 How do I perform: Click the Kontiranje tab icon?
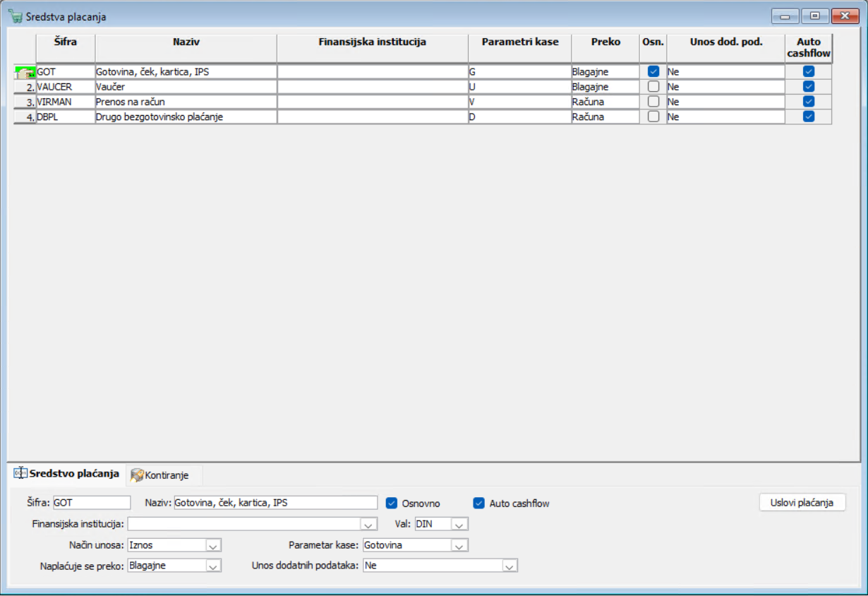pyautogui.click(x=137, y=475)
